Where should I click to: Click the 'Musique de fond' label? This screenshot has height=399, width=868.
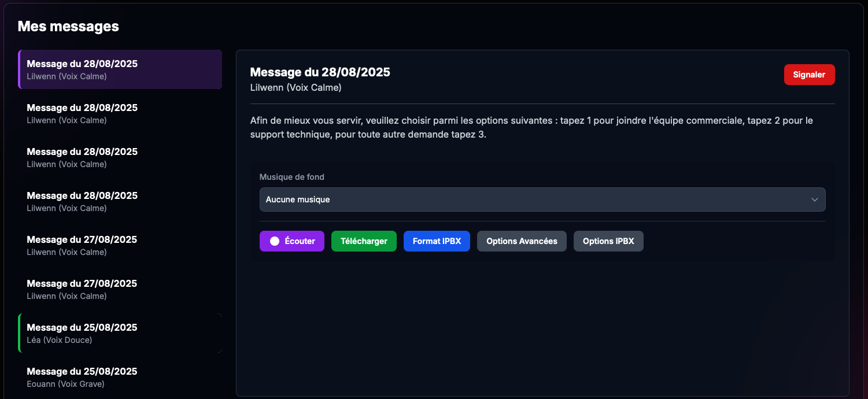pos(291,177)
